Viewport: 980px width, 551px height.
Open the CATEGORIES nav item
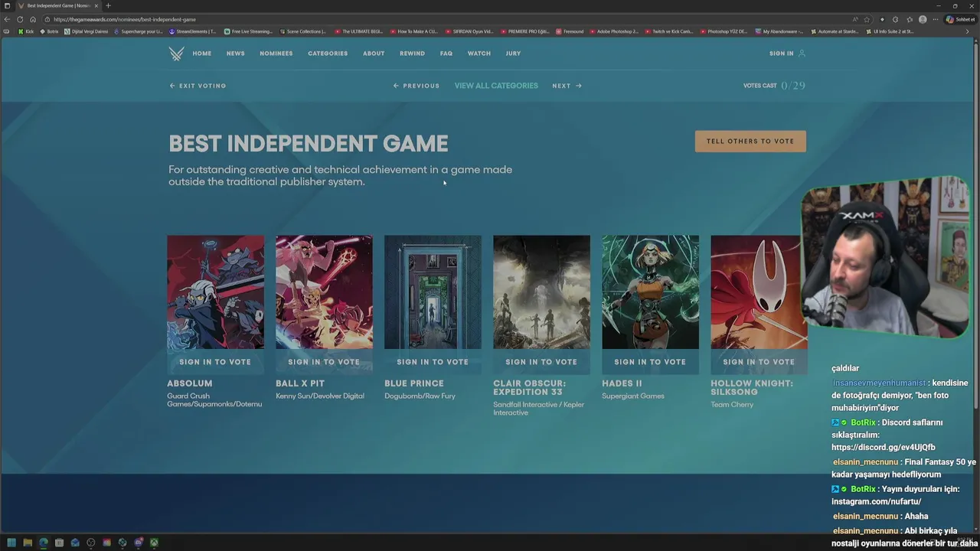(328, 54)
